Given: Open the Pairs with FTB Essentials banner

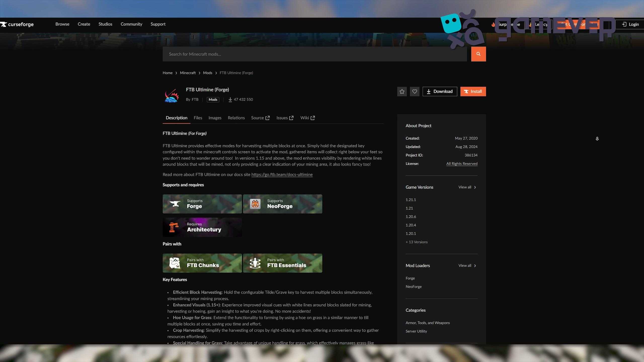Looking at the screenshot, I should 283,263.
